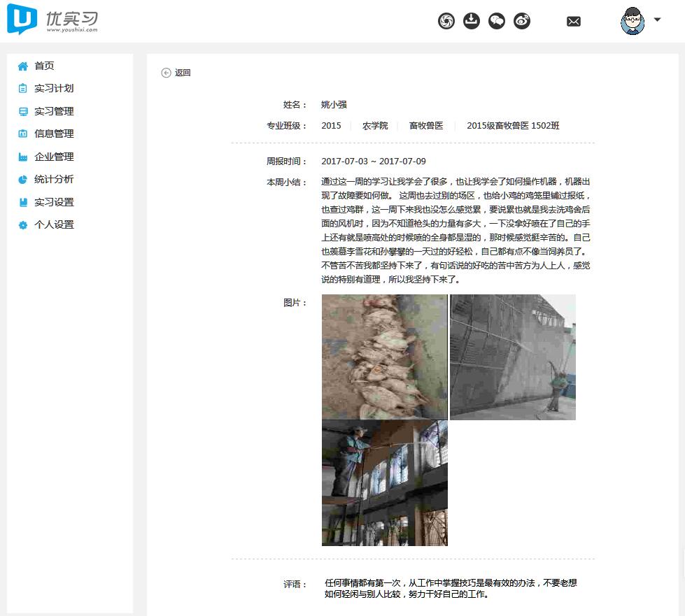Screen dimensions: 685x616
Task: Click the 返回 link text
Action: point(183,73)
